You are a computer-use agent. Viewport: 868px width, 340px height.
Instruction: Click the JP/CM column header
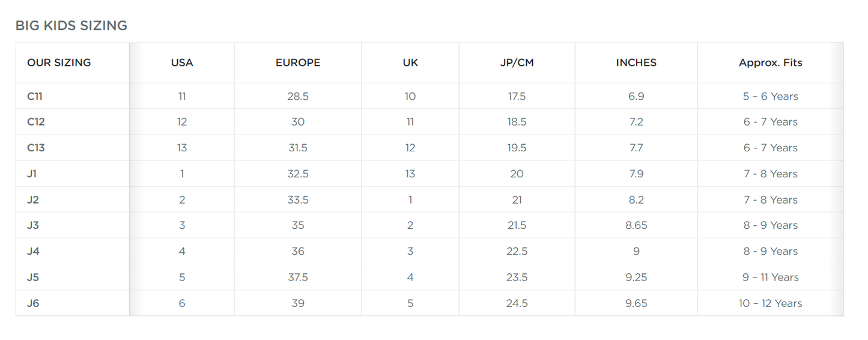click(x=517, y=62)
